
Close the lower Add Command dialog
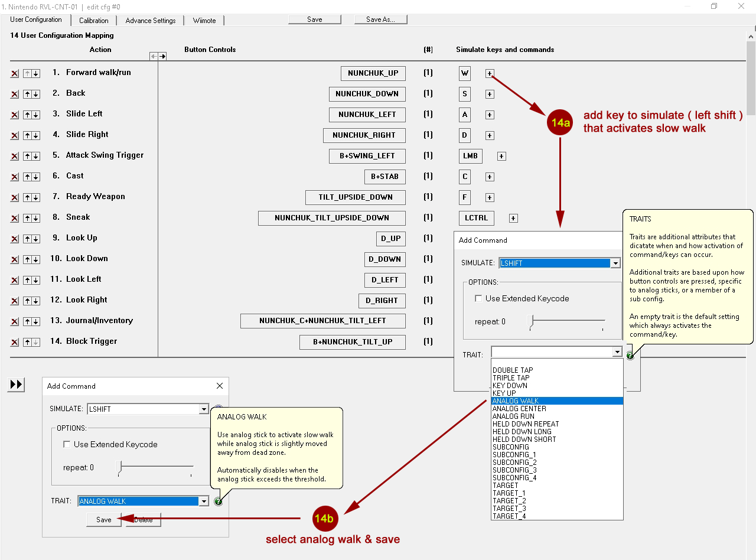[x=220, y=386]
